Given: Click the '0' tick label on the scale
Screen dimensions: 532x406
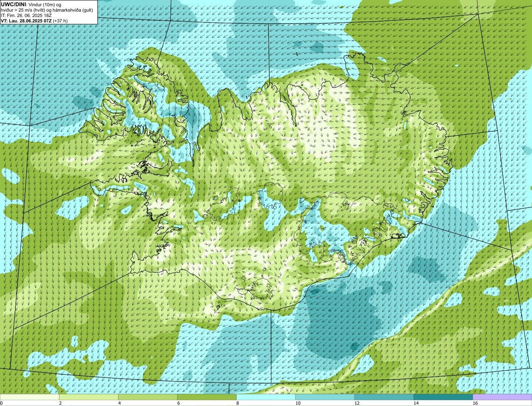Looking at the screenshot, I should [x=1, y=403].
